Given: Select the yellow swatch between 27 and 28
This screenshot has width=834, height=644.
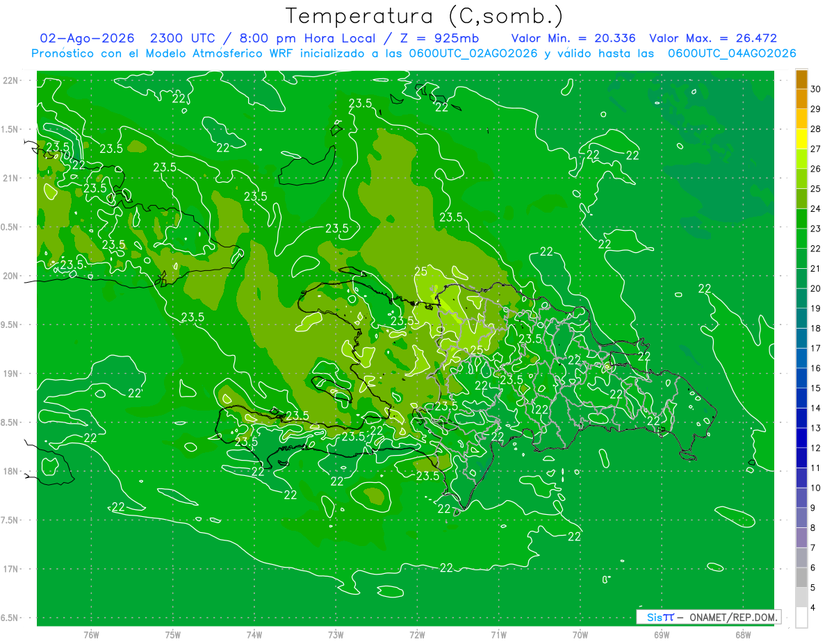Looking at the screenshot, I should pos(801,139).
